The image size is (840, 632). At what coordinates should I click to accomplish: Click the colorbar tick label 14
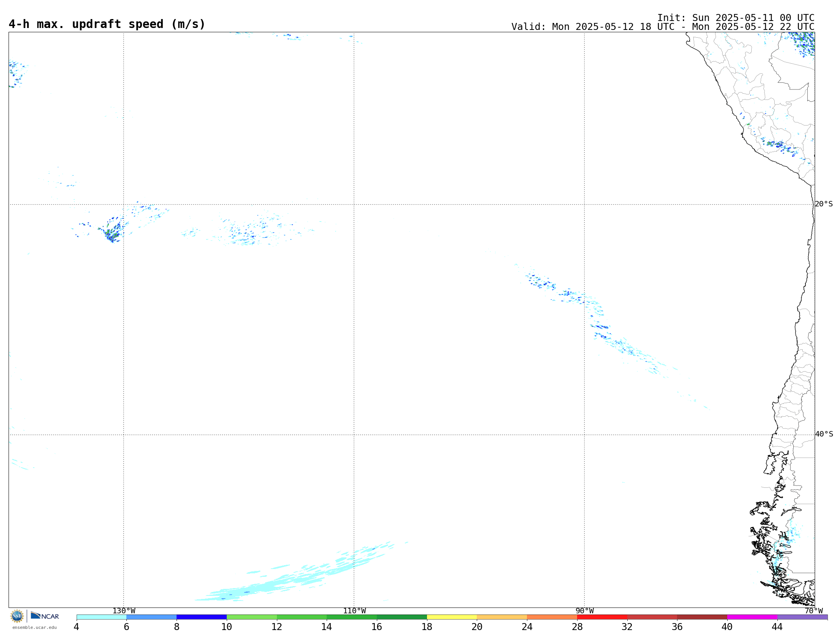[327, 627]
